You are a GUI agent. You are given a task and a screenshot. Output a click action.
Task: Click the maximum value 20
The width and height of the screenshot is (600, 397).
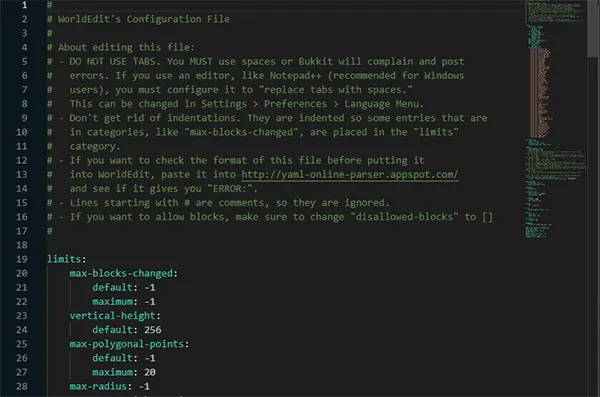point(150,372)
